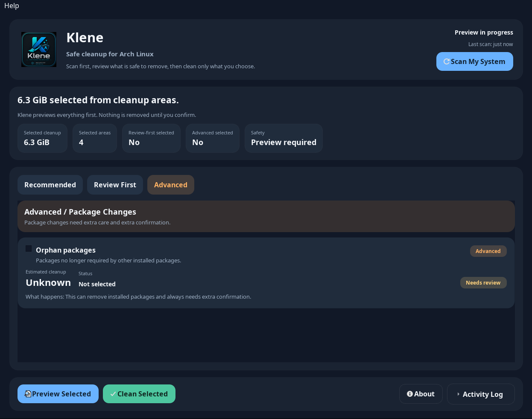Click the Orphan packages title
Viewport: 532px width, 419px height.
pyautogui.click(x=66, y=250)
